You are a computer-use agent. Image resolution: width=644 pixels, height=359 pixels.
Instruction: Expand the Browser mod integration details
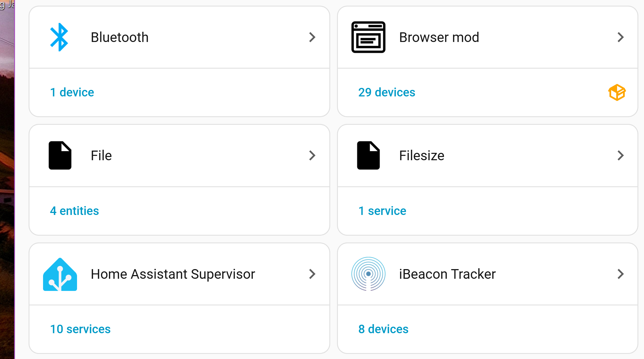click(620, 37)
